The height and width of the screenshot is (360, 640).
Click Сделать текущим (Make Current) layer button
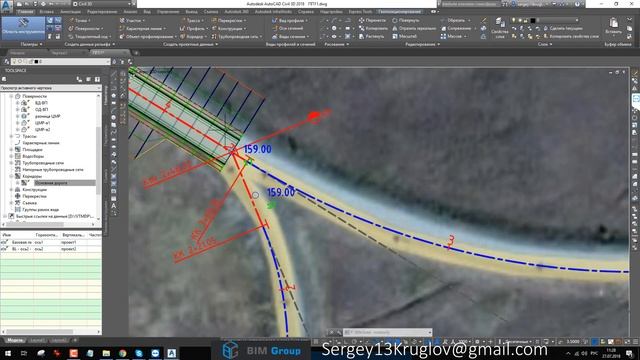click(562, 28)
